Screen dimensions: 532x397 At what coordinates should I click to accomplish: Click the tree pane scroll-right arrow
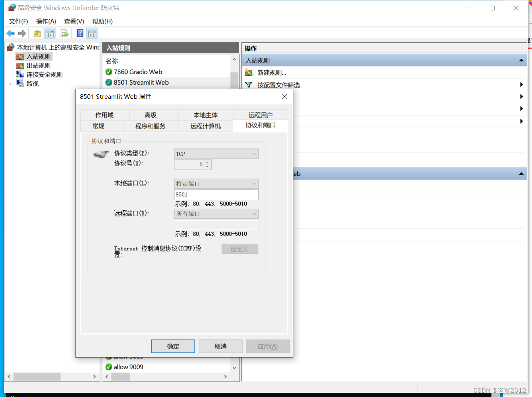pos(95,377)
